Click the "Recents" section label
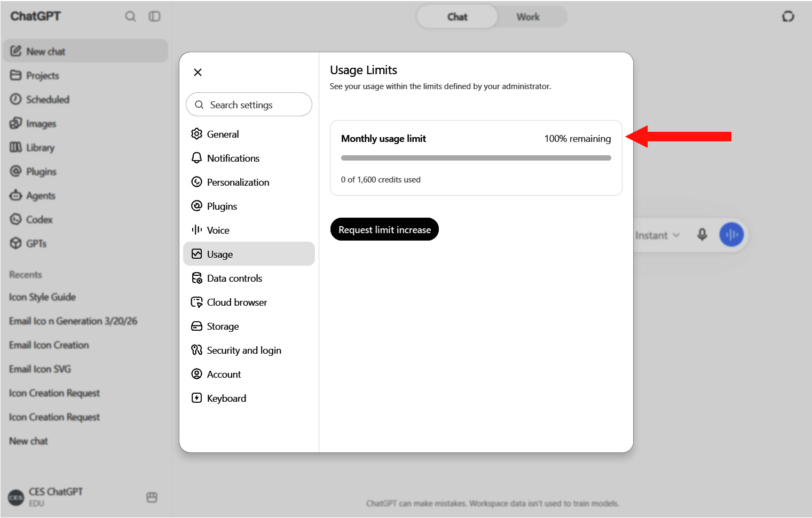The height and width of the screenshot is (518, 812). (25, 275)
